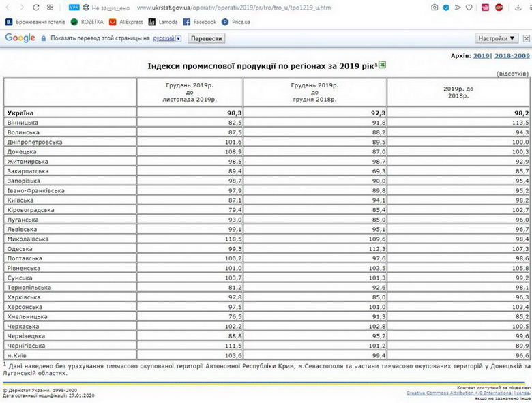532x403 pixels.
Task: Toggle the VPN badge in address bar
Action: 74,8
